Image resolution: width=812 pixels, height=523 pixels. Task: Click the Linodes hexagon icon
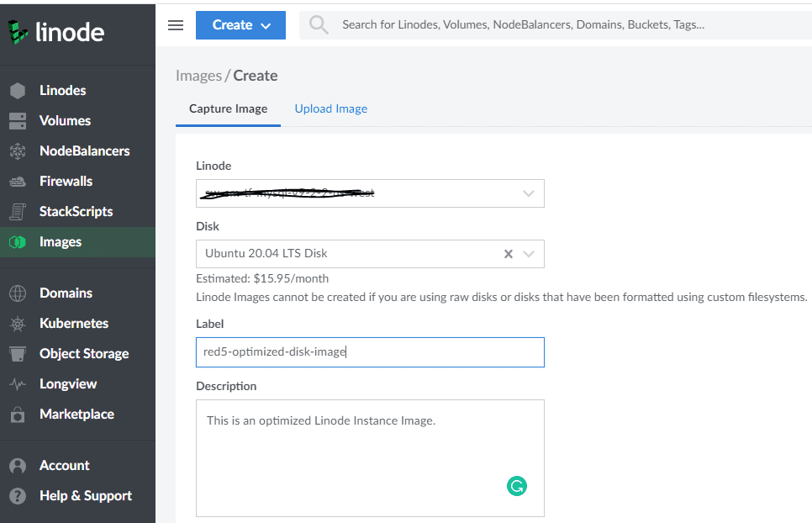pyautogui.click(x=18, y=91)
